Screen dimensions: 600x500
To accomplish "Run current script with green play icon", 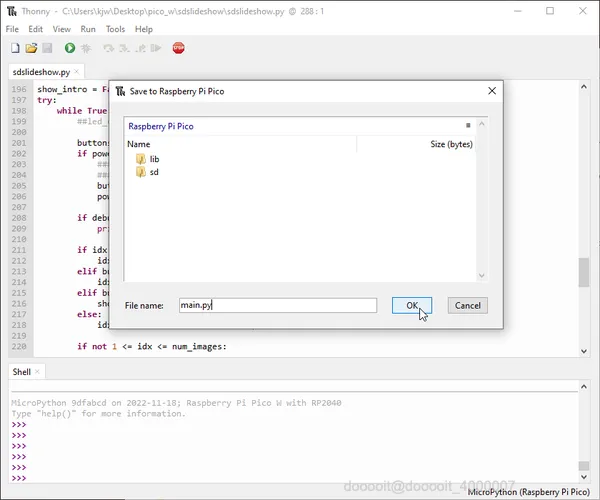I will click(70, 48).
